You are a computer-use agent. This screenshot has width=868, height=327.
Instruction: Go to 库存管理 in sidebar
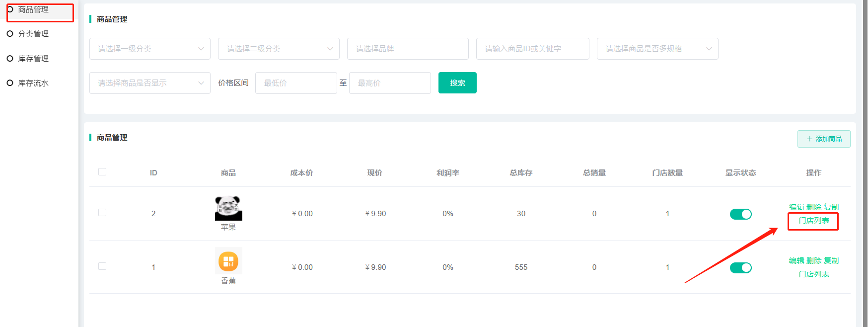(x=33, y=59)
